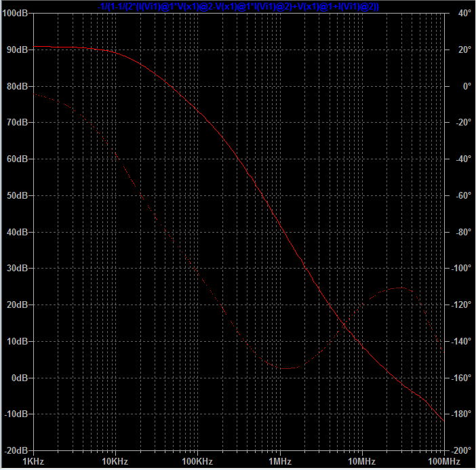Click the -120° phase axis label
This screenshot has height=470, width=476.
point(461,305)
